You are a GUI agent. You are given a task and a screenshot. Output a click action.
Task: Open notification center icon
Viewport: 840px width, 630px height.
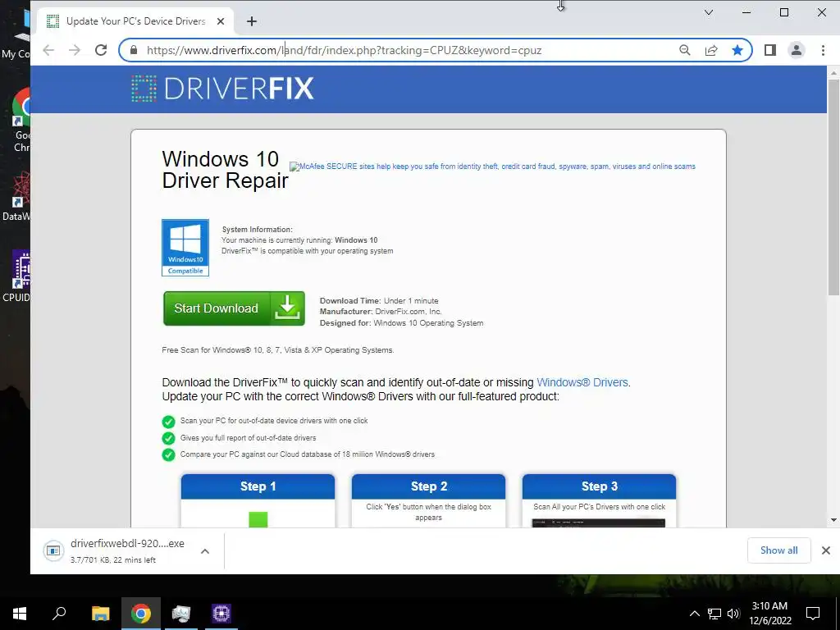click(x=813, y=614)
